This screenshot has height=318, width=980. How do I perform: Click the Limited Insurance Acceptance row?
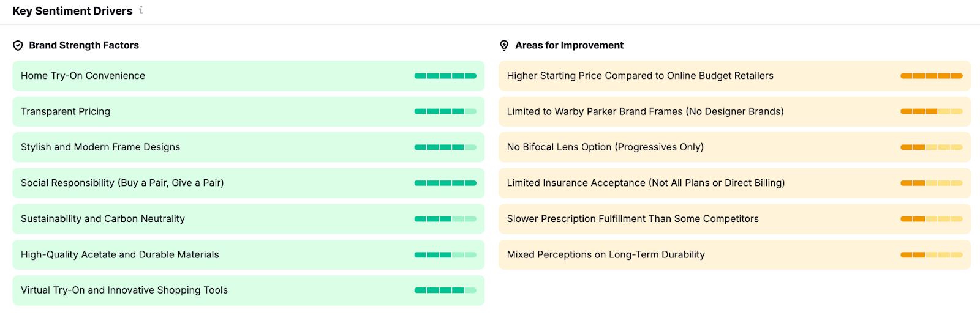[646, 183]
